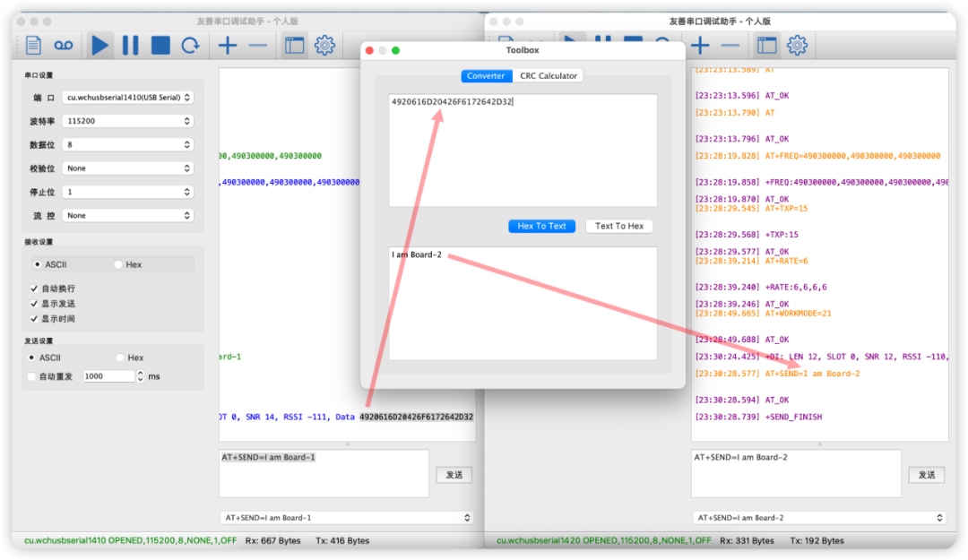968x560 pixels.
Task: Click the hex input text area in Toolbox
Action: [x=523, y=151]
